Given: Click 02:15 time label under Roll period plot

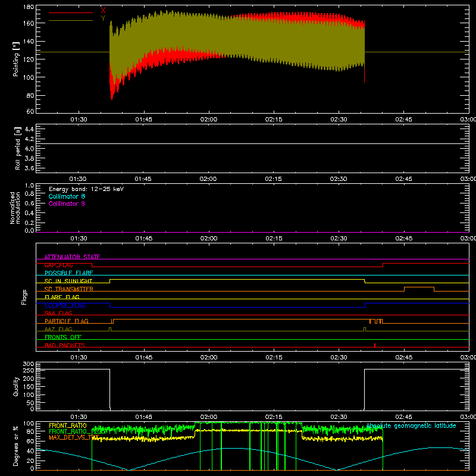Looking at the screenshot, I should point(273,179).
